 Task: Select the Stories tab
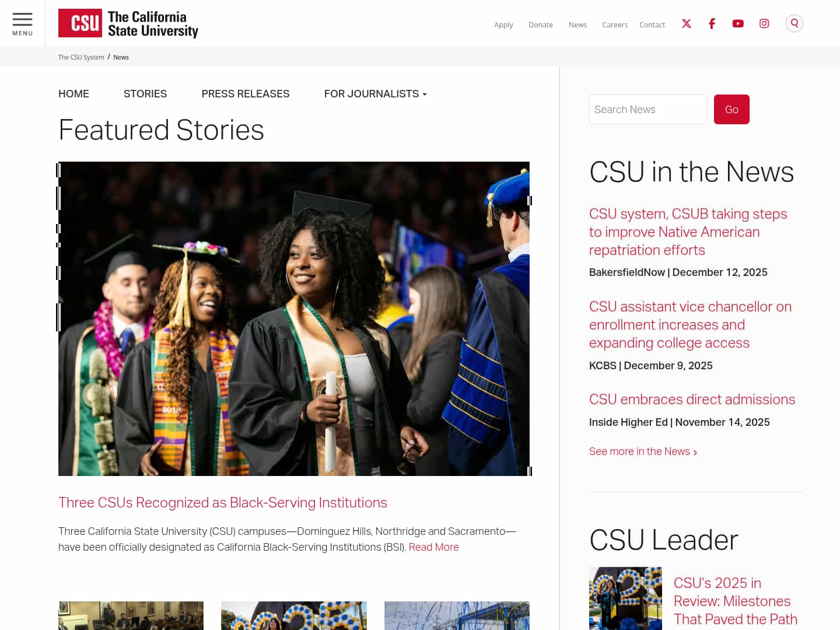[x=145, y=94]
